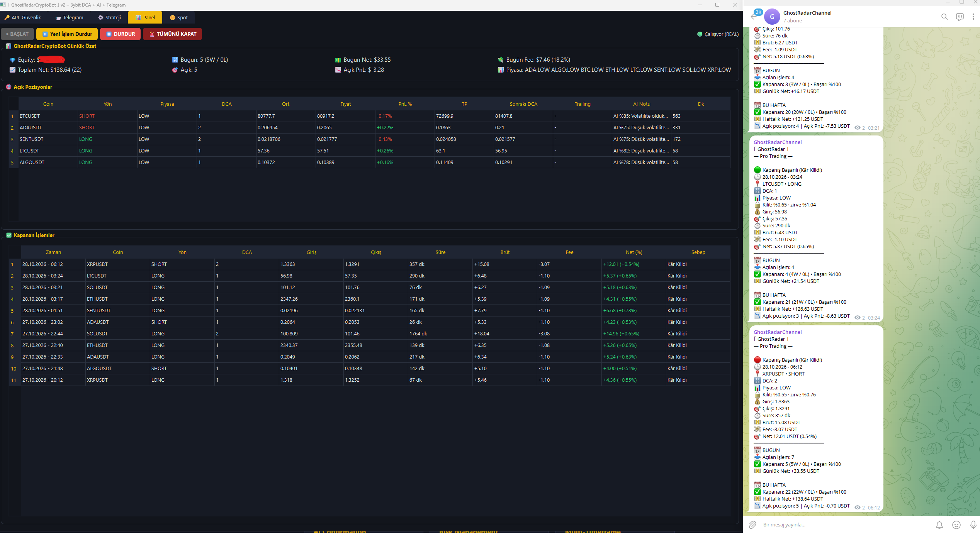Select closed trade row 28.10.2026 - 06:12
The width and height of the screenshot is (980, 533).
(370, 264)
